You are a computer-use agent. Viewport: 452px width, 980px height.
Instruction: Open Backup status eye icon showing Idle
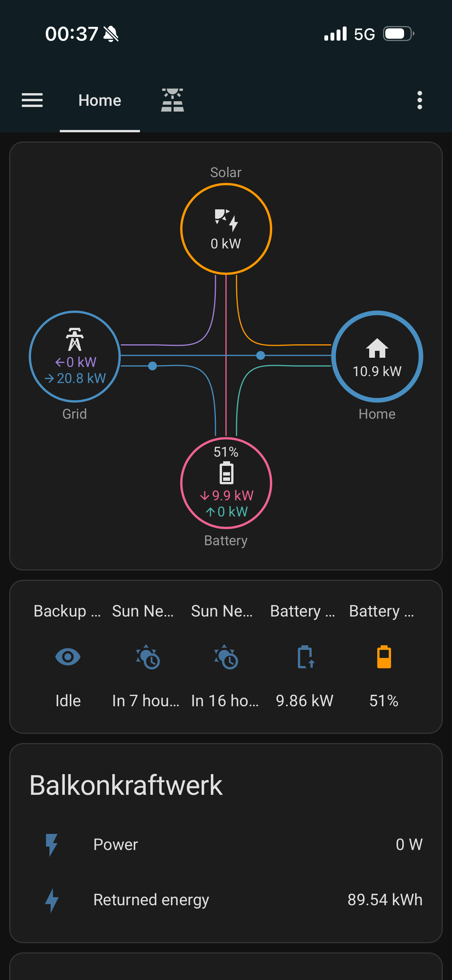[68, 657]
